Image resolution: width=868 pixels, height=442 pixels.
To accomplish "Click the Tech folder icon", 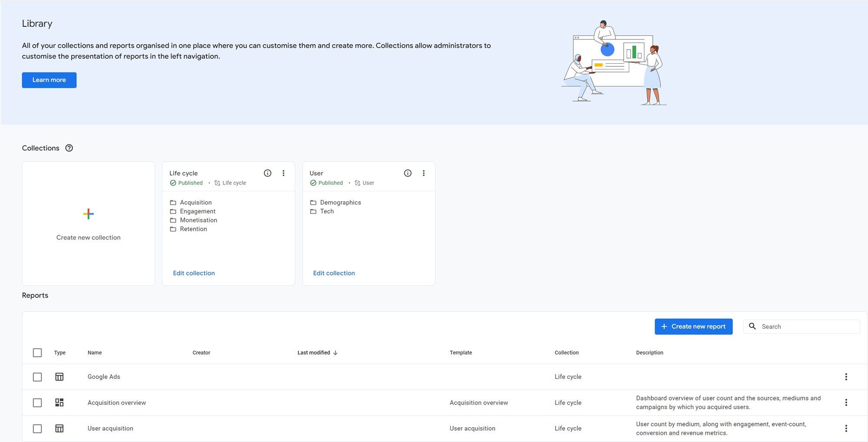I will 313,211.
